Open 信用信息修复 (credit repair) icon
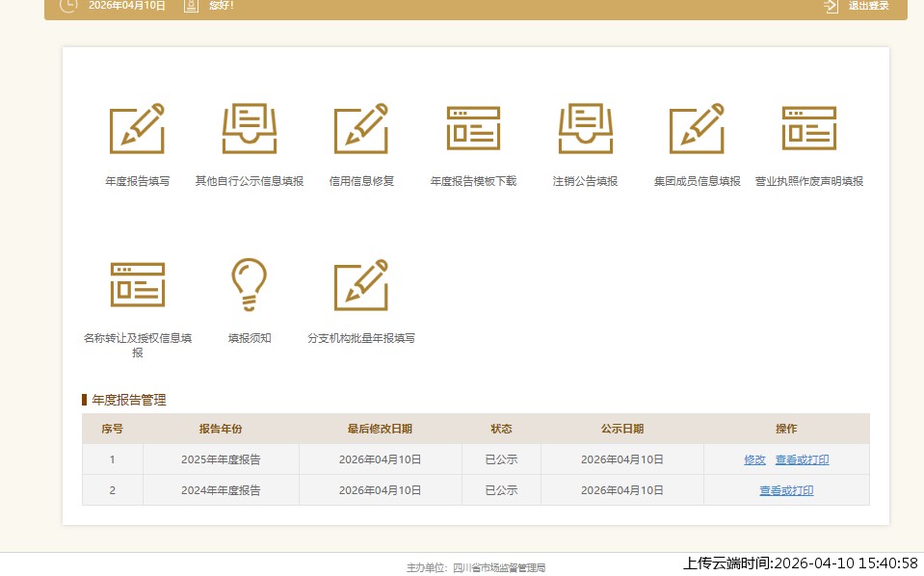This screenshot has height=576, width=924. tap(360, 127)
